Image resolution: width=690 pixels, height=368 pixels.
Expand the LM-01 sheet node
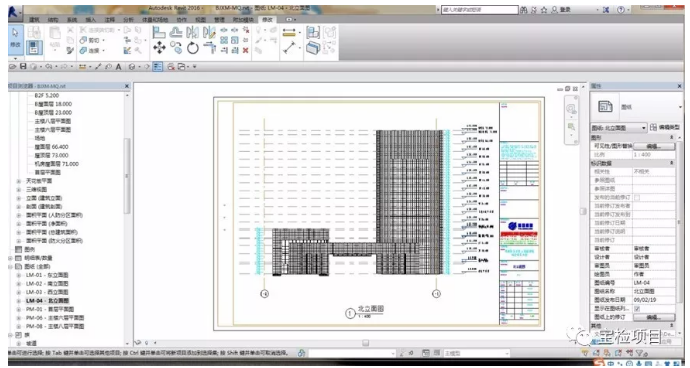(x=18, y=275)
